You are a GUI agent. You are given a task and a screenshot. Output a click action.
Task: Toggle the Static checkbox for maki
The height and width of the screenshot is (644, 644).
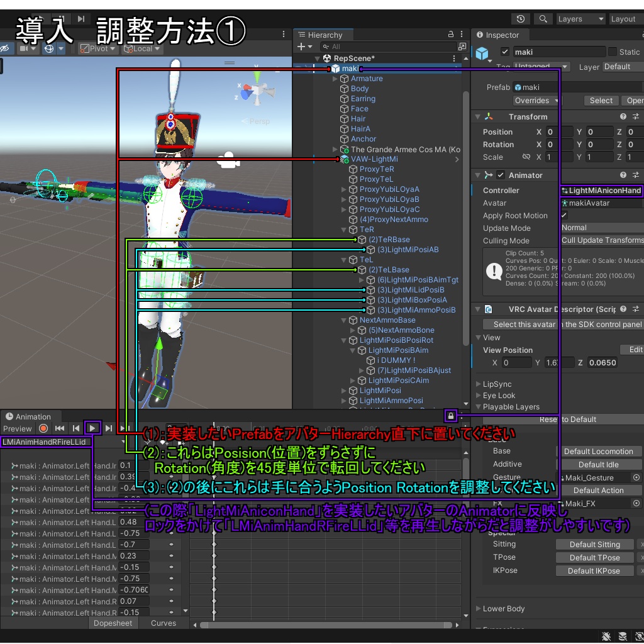[612, 52]
